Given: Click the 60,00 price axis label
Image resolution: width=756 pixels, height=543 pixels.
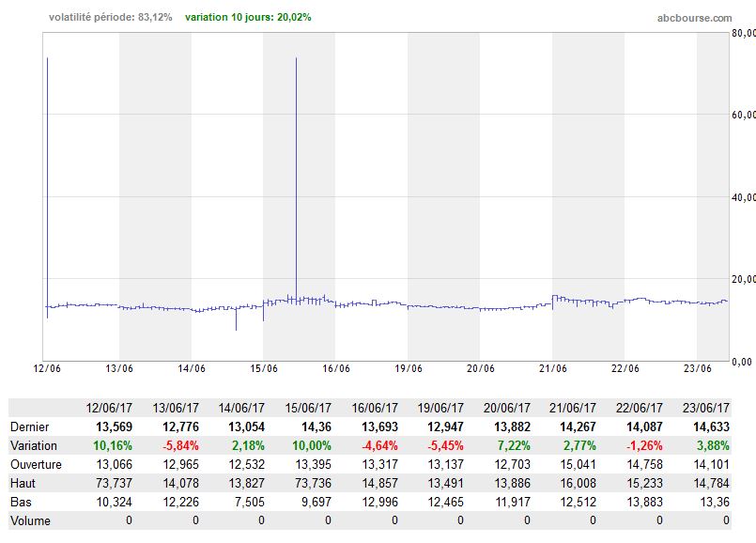Looking at the screenshot, I should coord(744,115).
